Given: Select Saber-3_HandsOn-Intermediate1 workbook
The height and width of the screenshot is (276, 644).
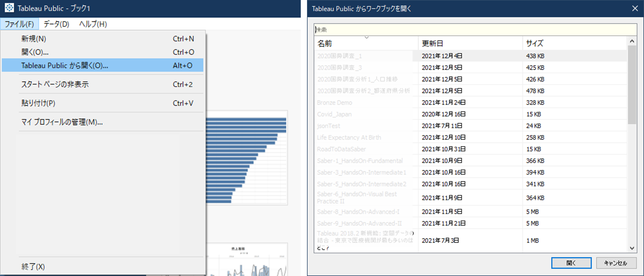Looking at the screenshot, I should pos(470,172).
